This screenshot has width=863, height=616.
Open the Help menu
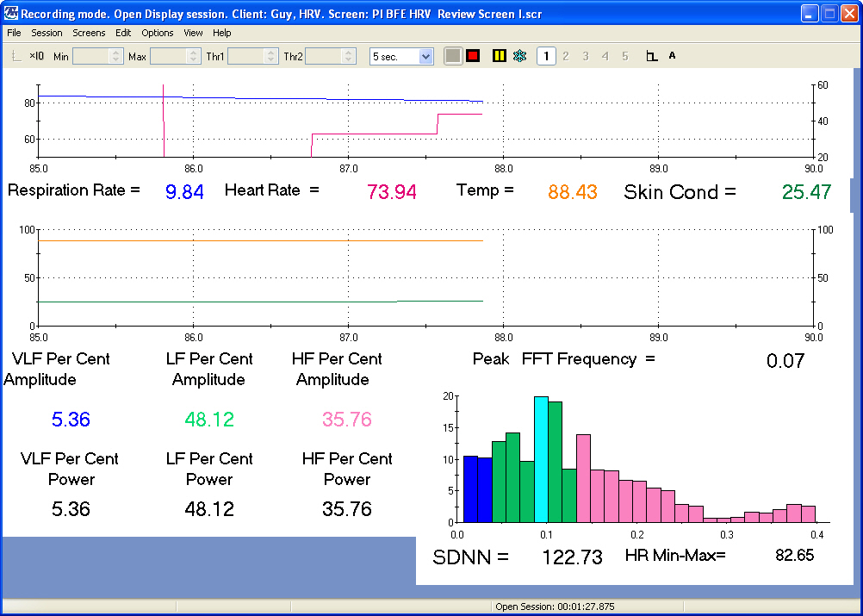coord(222,33)
